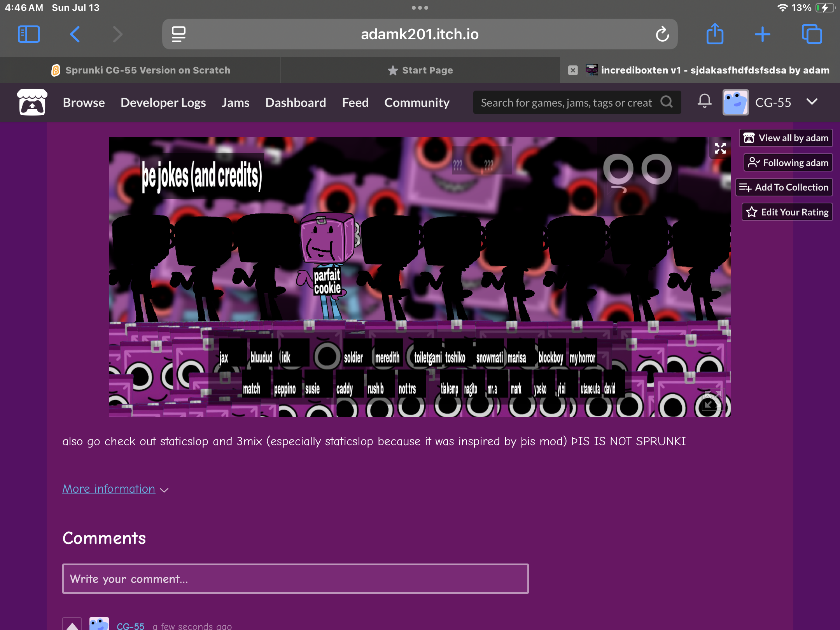Toggle Following adam button

(x=788, y=163)
